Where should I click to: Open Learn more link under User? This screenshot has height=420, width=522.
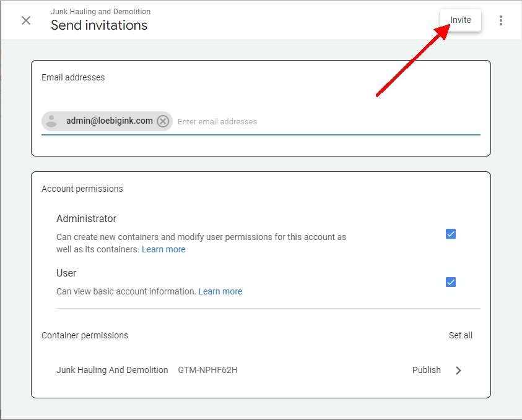220,291
